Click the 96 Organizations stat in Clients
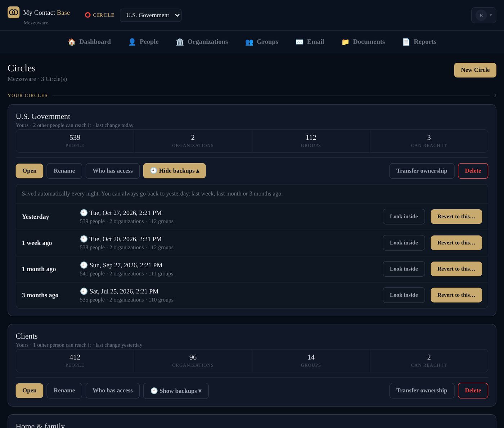 click(193, 361)
